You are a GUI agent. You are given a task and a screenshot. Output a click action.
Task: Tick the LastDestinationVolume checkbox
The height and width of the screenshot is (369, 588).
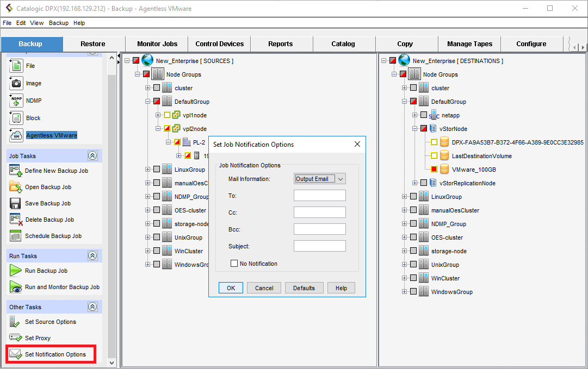coord(434,156)
